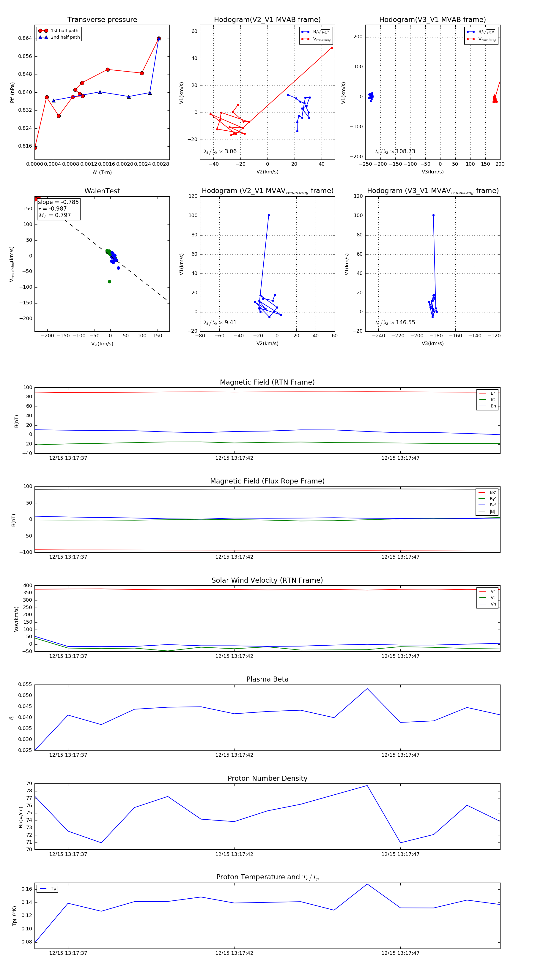Click the "Magnetic Field (Flux Rope Frame)" title
This screenshot has width=535, height=980.
coord(267,481)
